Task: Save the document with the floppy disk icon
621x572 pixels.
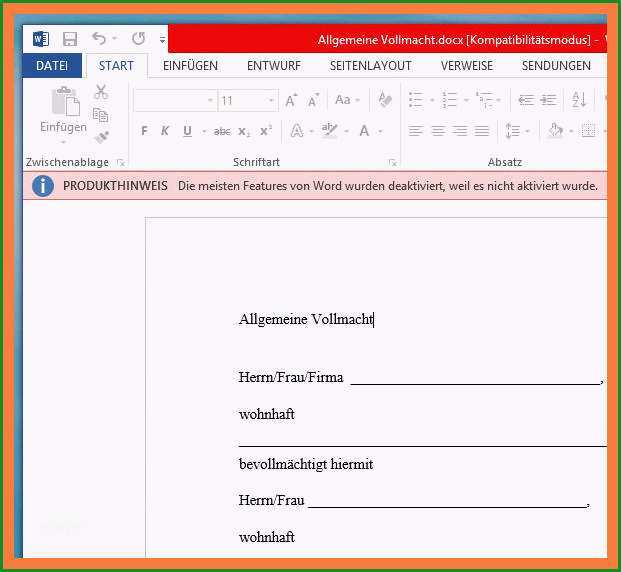Action: [x=70, y=39]
